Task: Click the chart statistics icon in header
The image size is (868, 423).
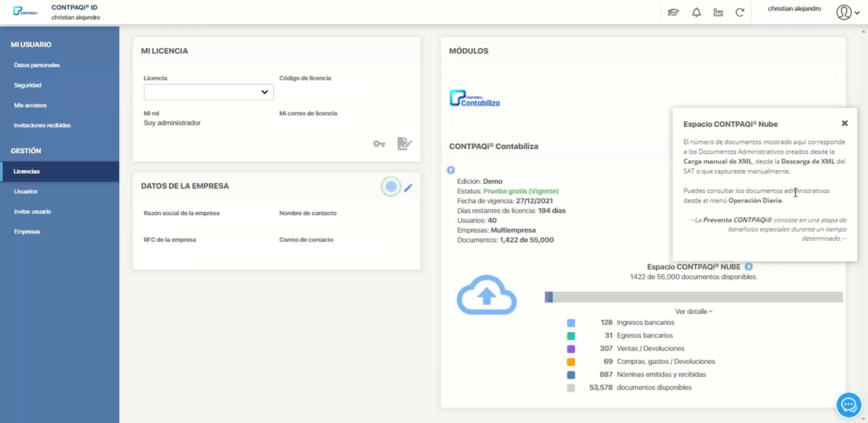Action: pos(718,12)
